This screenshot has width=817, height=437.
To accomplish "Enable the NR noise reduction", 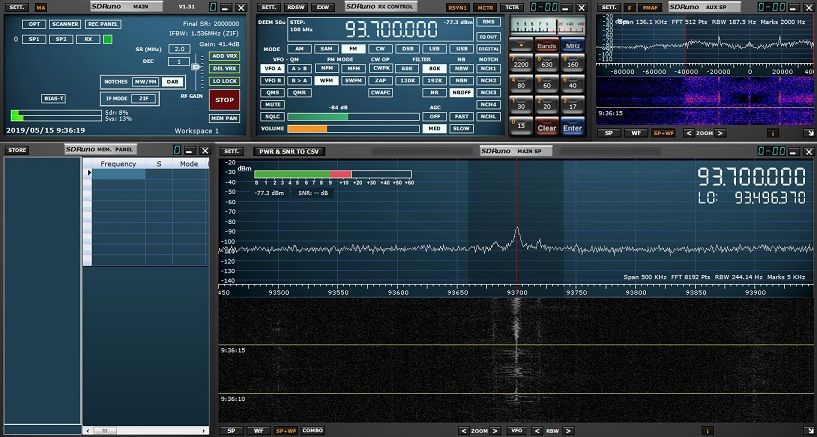I will [x=435, y=93].
